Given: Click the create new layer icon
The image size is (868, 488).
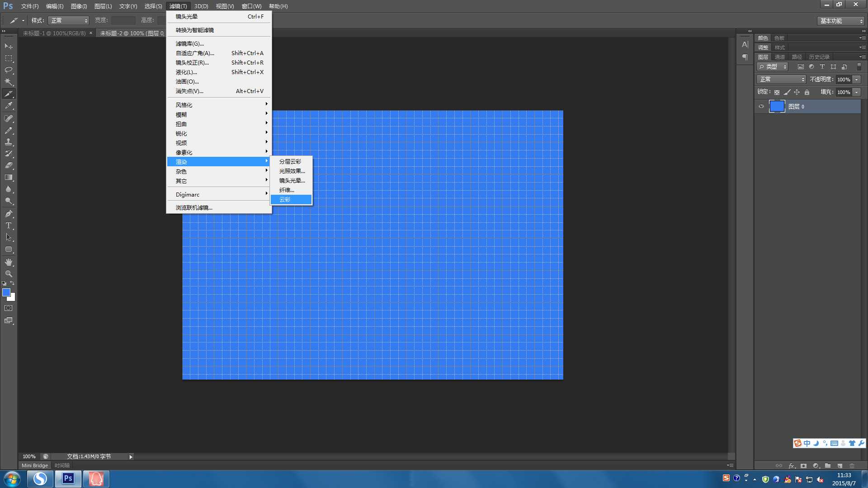Looking at the screenshot, I should [x=840, y=465].
